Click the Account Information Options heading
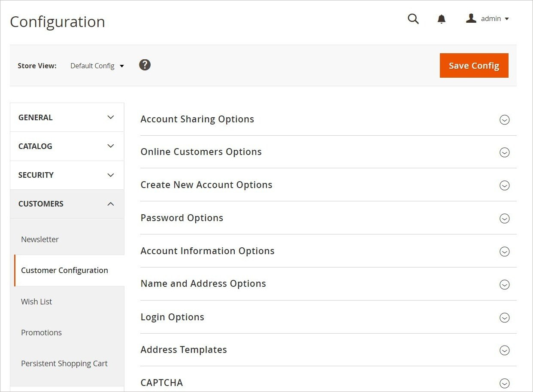533x392 pixels. [207, 251]
